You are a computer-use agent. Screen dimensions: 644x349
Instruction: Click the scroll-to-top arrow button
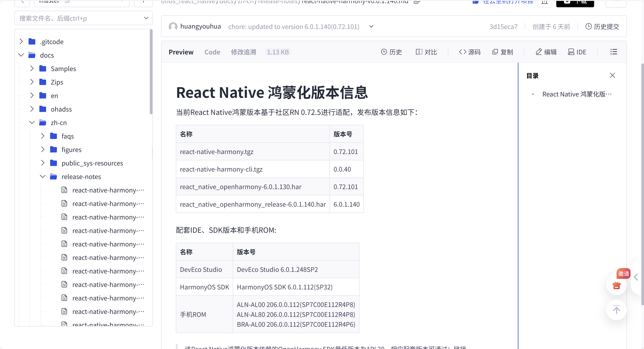(616, 310)
